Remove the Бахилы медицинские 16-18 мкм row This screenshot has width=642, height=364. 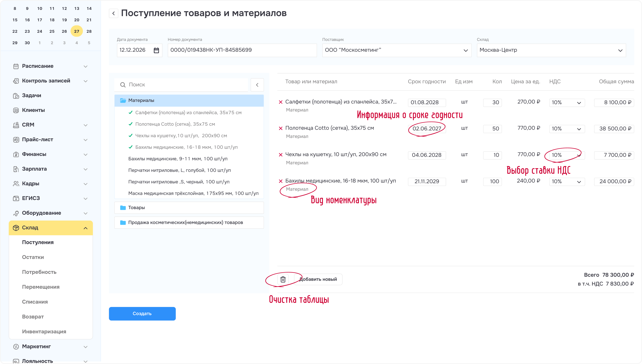click(281, 181)
